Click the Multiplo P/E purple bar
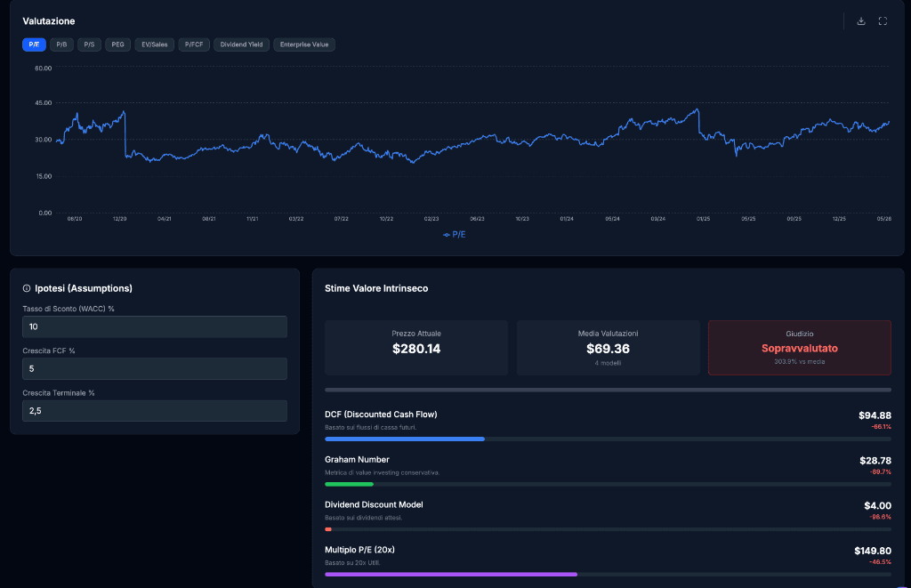The height and width of the screenshot is (588, 911). click(451, 574)
